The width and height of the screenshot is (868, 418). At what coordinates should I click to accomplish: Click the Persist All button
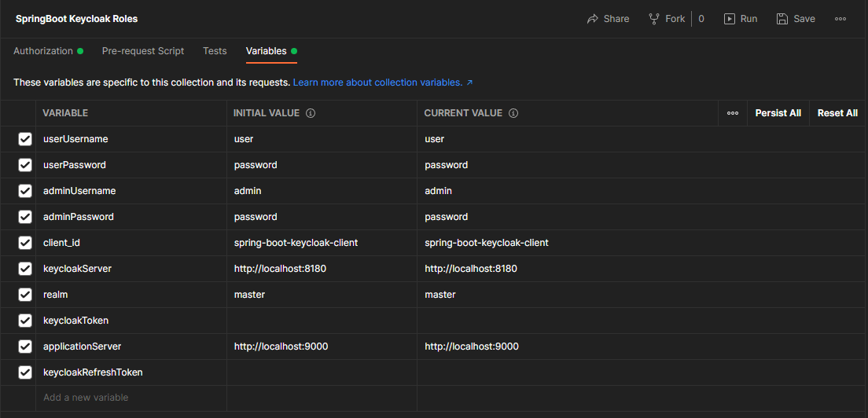[x=778, y=113]
